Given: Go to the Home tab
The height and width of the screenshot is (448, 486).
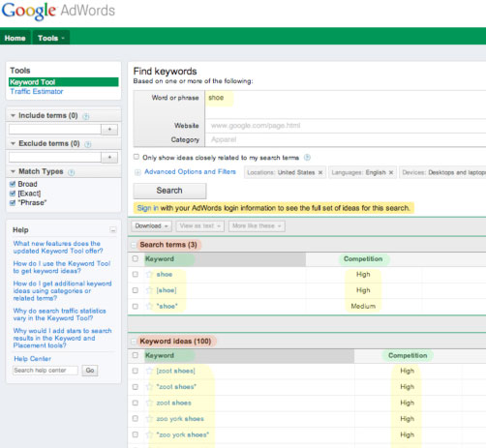Looking at the screenshot, I should point(15,38).
